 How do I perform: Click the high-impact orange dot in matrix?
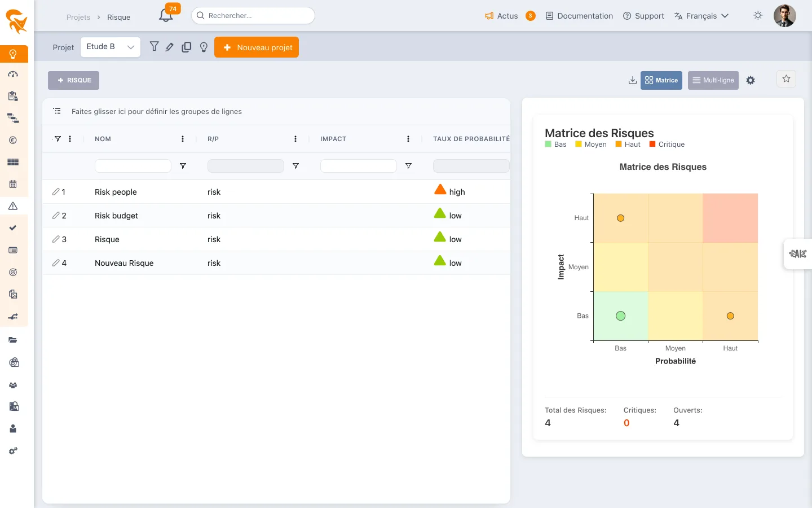click(620, 218)
